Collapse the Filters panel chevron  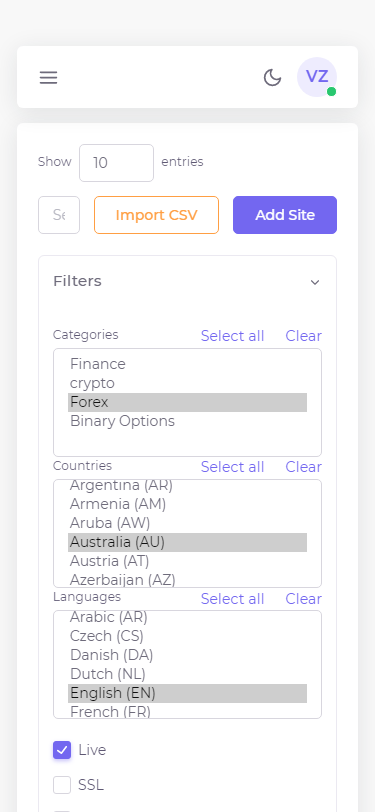[x=315, y=282]
